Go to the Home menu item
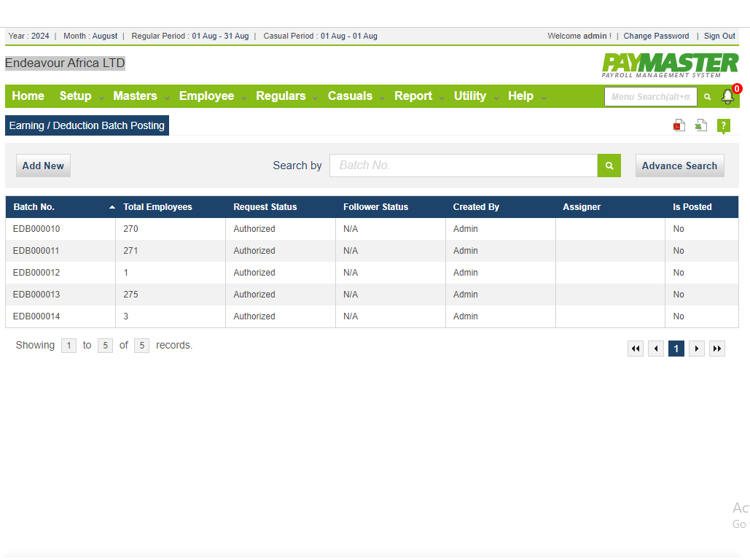This screenshot has width=750, height=560. (x=28, y=96)
